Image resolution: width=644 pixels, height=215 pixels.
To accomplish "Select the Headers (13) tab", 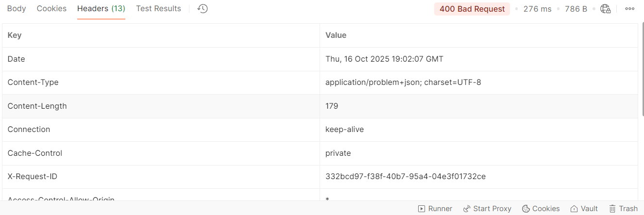I will [x=101, y=9].
